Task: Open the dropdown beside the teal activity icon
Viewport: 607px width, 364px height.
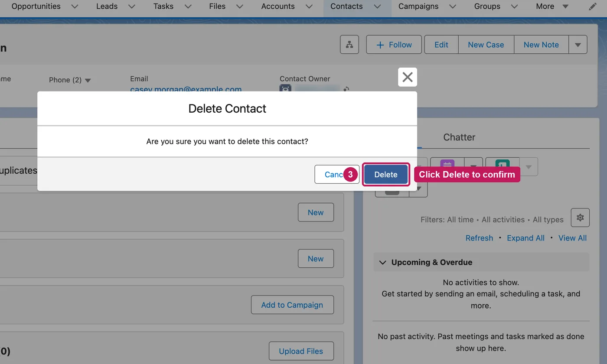Action: (529, 167)
